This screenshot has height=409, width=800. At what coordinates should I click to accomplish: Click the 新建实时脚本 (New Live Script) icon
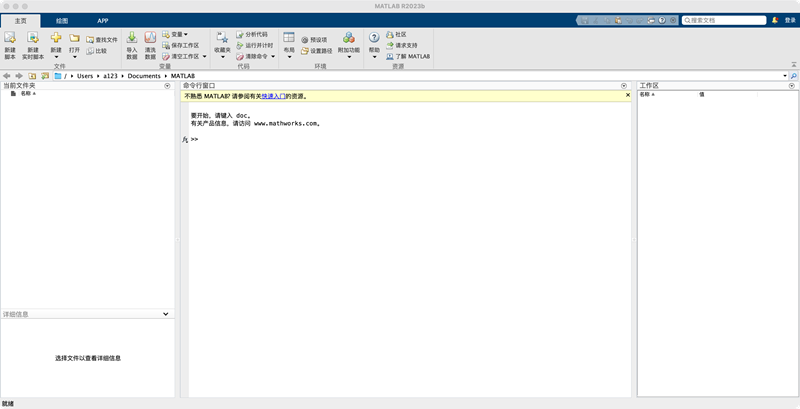pyautogui.click(x=33, y=39)
